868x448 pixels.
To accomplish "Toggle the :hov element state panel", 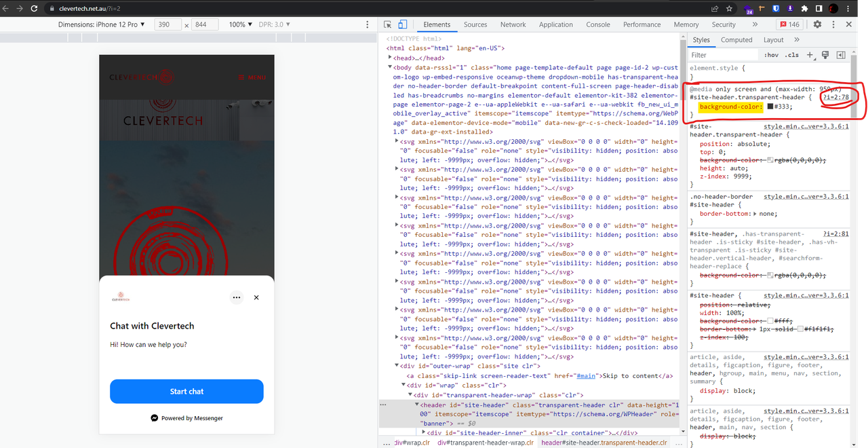I will 771,55.
